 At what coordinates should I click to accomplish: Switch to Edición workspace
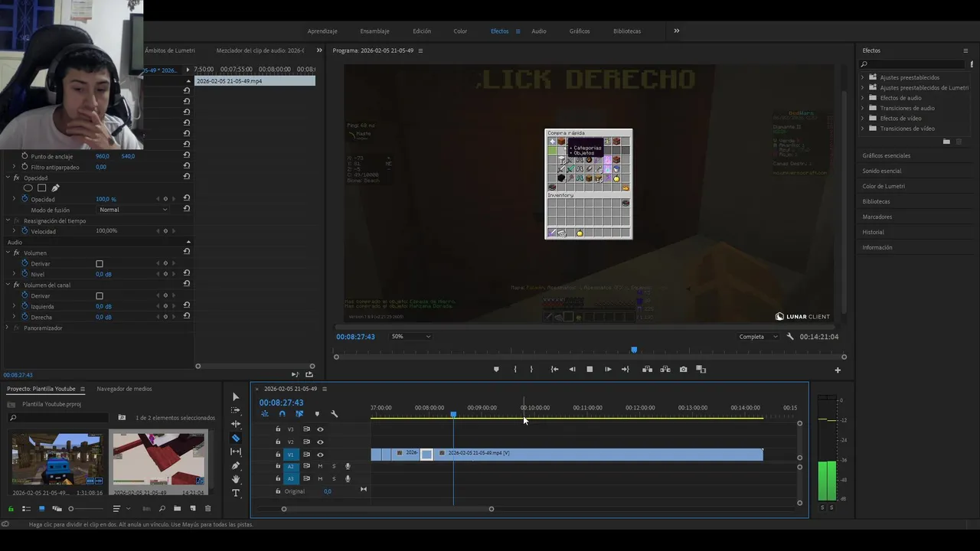coord(422,31)
